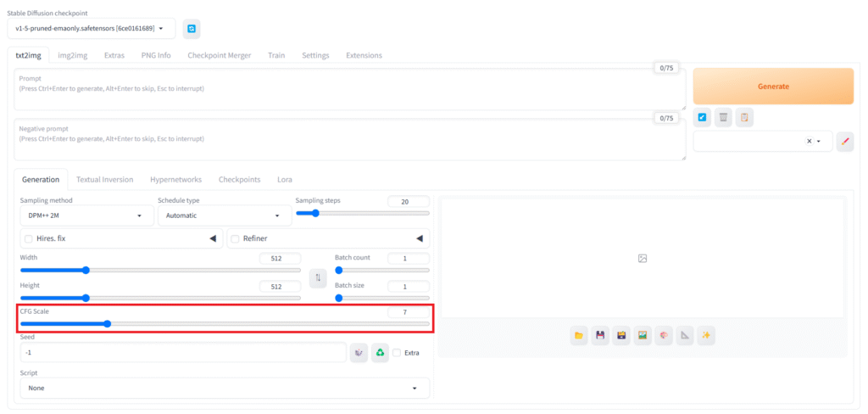Switch to the img2img tab
868x414 pixels.
coord(72,55)
